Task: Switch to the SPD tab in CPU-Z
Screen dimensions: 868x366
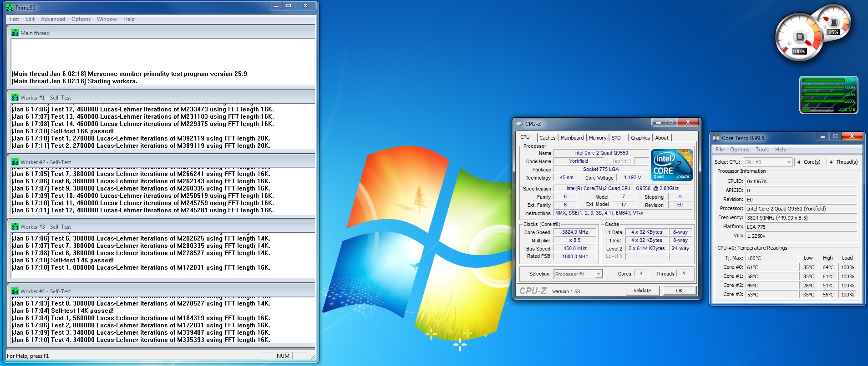Action: pyautogui.click(x=616, y=138)
